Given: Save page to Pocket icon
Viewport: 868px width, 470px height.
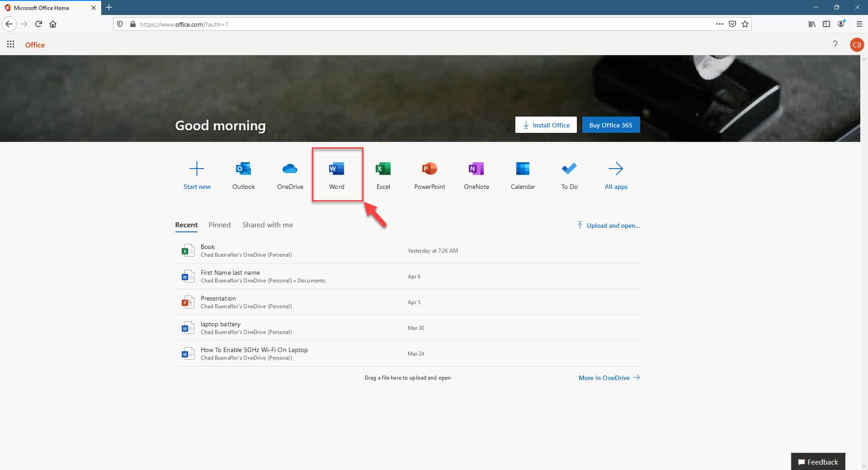Looking at the screenshot, I should (x=732, y=24).
